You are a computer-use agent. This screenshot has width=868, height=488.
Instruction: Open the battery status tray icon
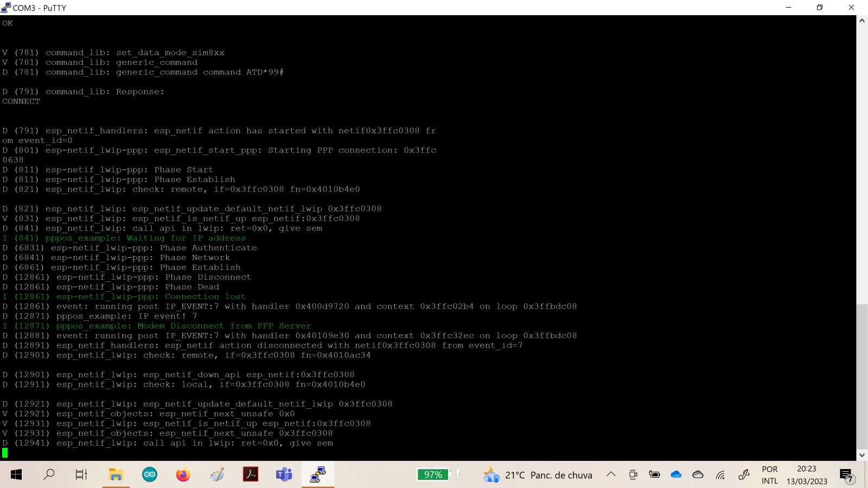point(655,475)
